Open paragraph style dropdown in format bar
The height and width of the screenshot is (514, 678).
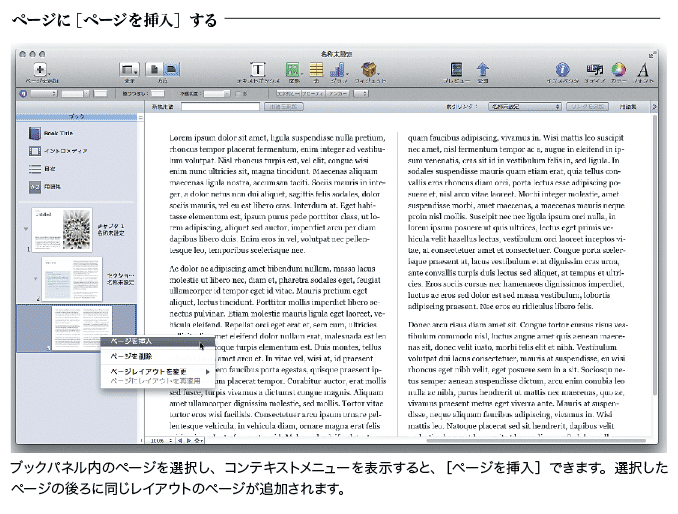click(x=43, y=93)
